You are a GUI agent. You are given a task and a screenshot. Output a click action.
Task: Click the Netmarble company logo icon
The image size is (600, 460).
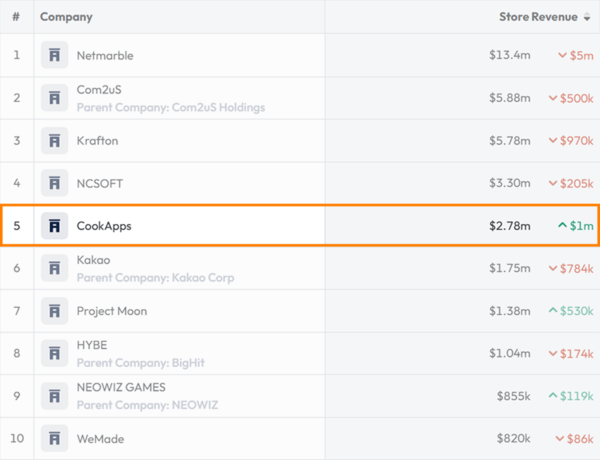coord(55,55)
